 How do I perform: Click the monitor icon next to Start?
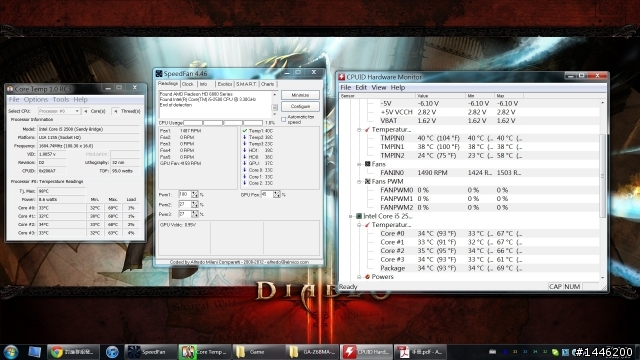[35, 352]
